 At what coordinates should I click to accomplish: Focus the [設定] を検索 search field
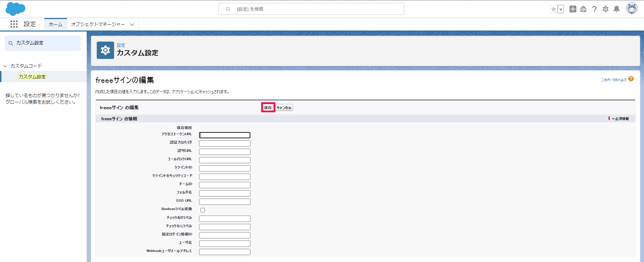[x=311, y=9]
